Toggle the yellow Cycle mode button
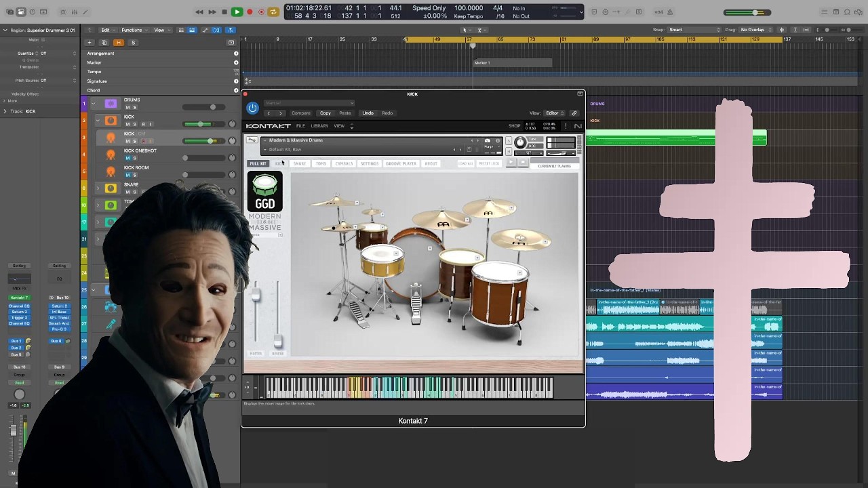This screenshot has height=488, width=868. click(x=273, y=12)
